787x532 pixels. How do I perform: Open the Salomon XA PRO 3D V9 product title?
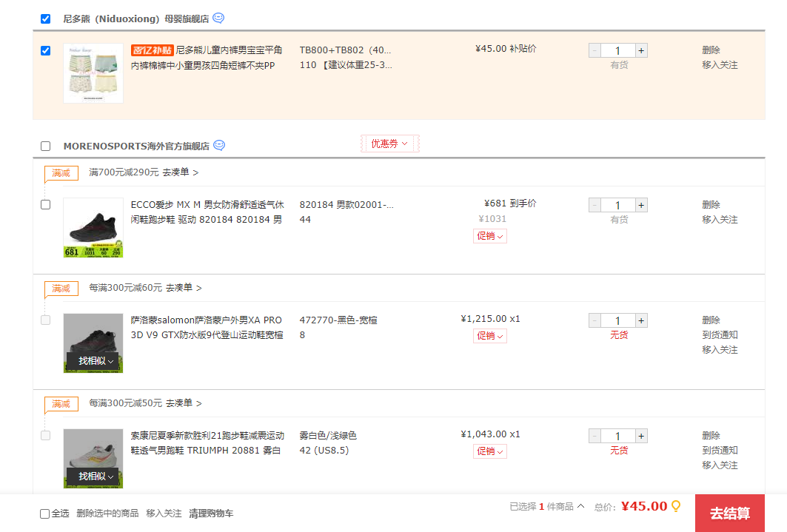tap(207, 328)
